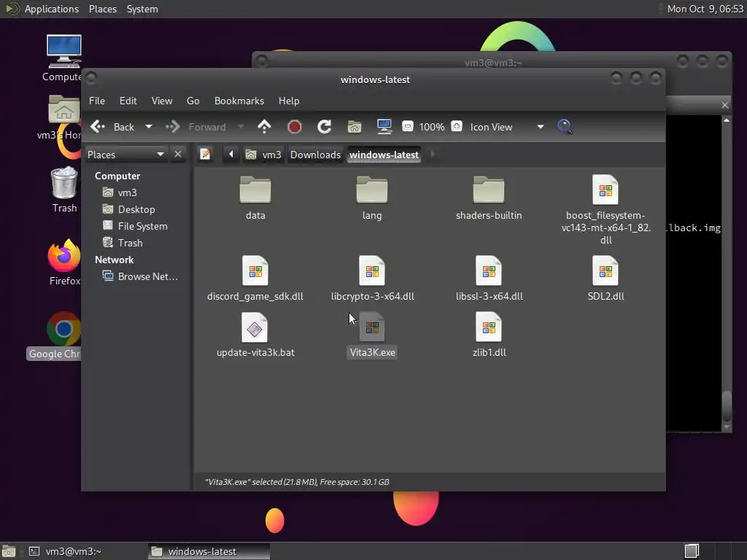
Task: Open the Help menu
Action: point(289,101)
